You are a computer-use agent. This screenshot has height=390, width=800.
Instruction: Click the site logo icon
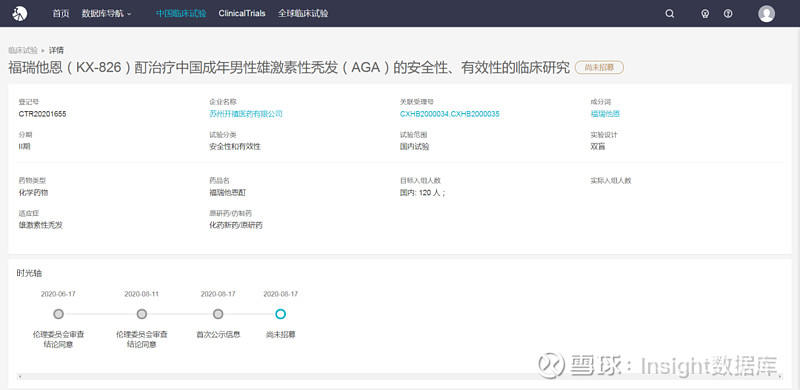(x=19, y=14)
